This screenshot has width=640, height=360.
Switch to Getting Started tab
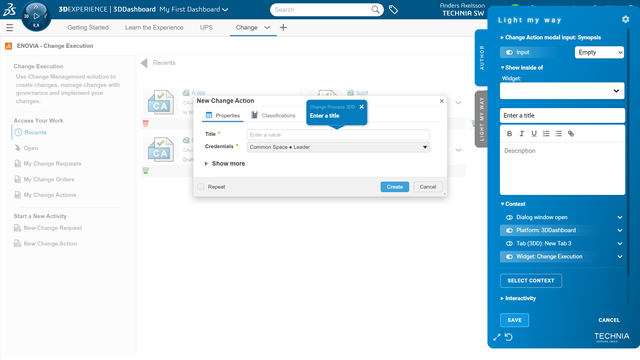pos(88,27)
